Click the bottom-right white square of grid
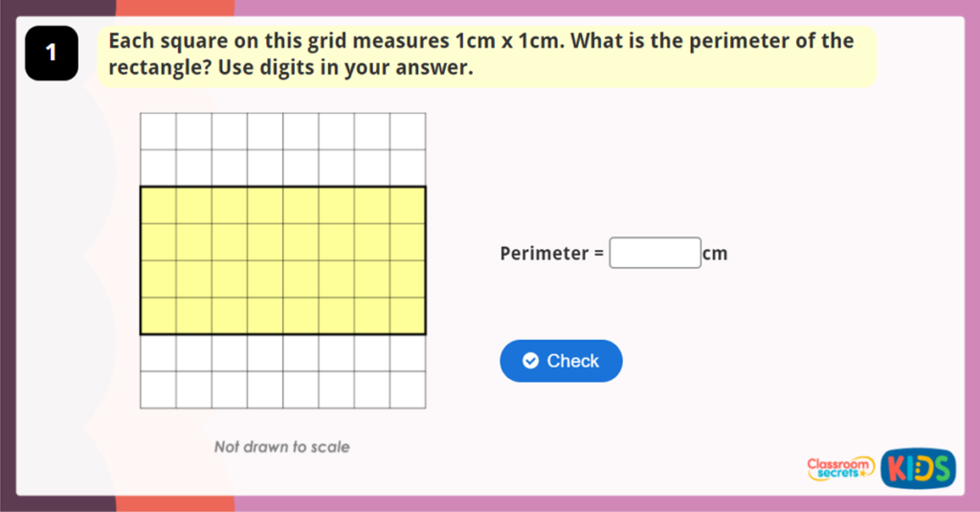This screenshot has height=512, width=980. pos(408,390)
